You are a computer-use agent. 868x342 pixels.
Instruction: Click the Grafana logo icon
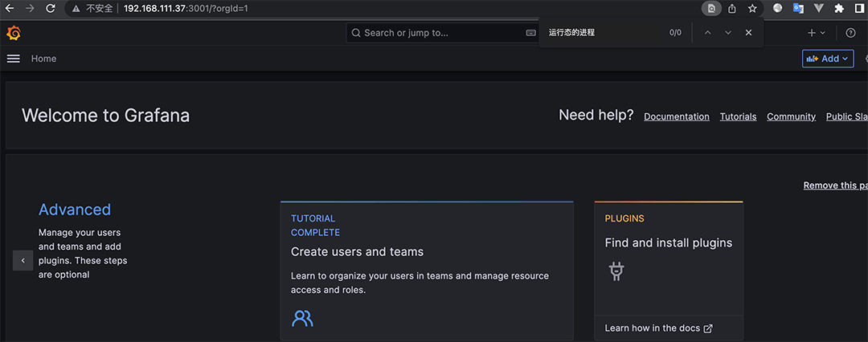pos(14,33)
